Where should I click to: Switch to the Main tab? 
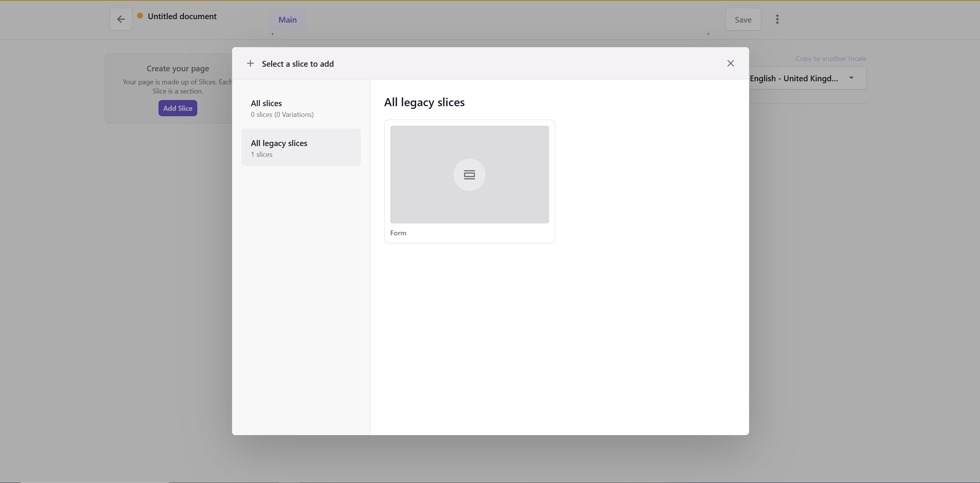click(x=287, y=20)
